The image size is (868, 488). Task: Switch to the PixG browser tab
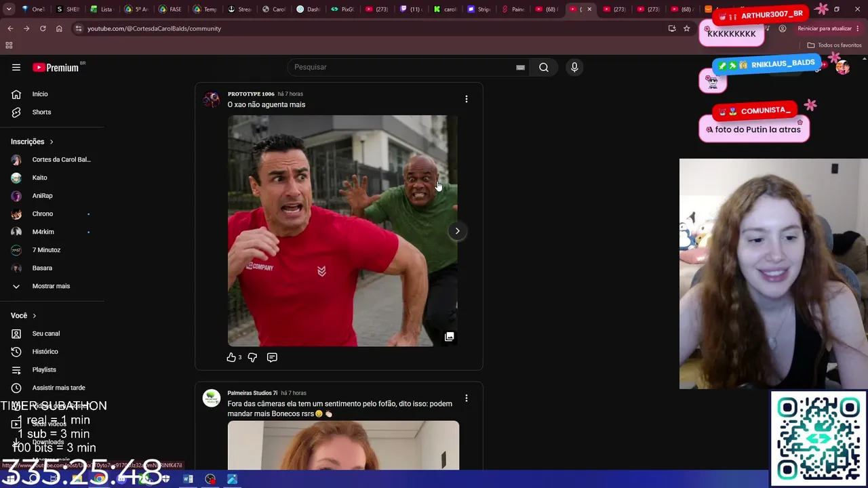342,9
